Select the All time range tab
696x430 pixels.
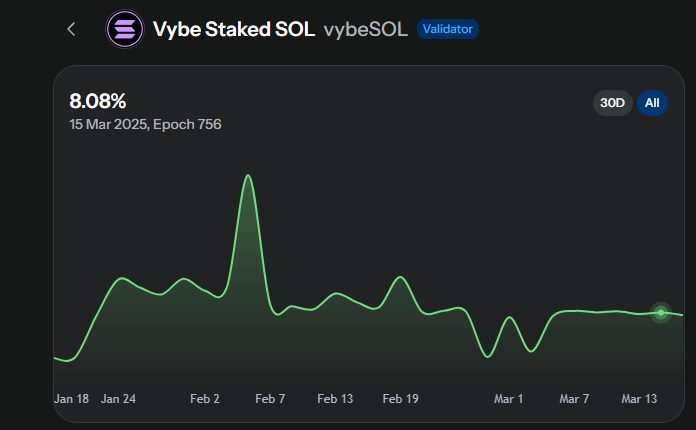(652, 103)
